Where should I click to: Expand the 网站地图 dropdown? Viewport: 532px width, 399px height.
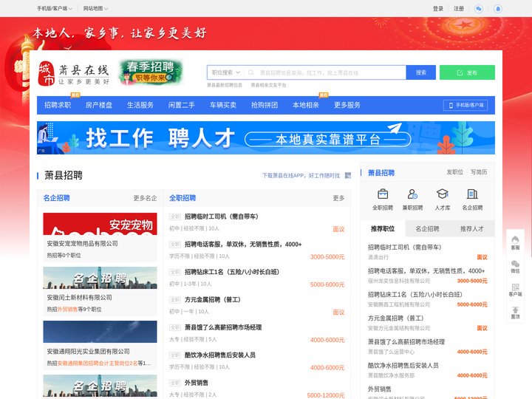coord(95,8)
